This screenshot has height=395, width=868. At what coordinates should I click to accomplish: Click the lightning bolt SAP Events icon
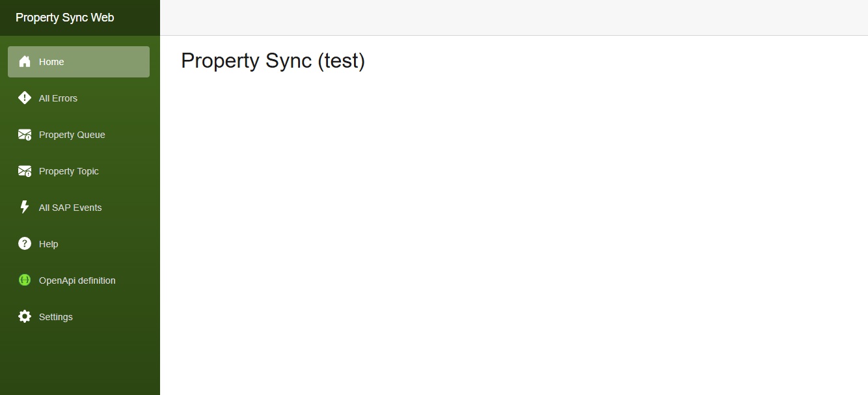[25, 208]
